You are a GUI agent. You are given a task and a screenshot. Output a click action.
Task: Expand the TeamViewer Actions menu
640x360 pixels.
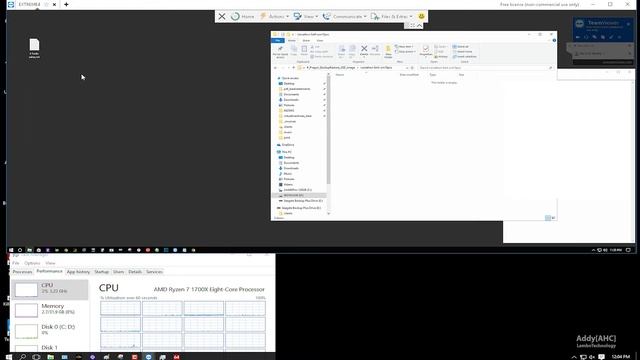click(274, 16)
